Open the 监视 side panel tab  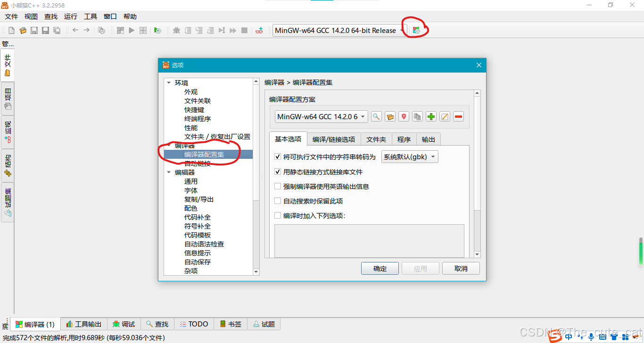[x=8, y=132]
